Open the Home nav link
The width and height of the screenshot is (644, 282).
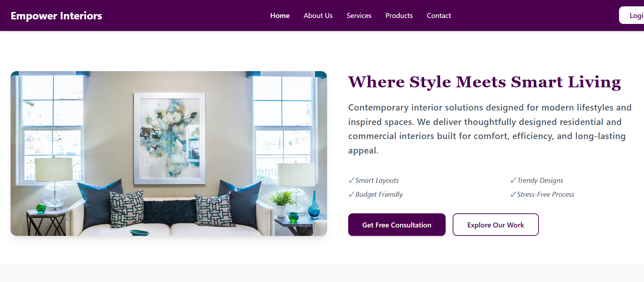pos(280,15)
